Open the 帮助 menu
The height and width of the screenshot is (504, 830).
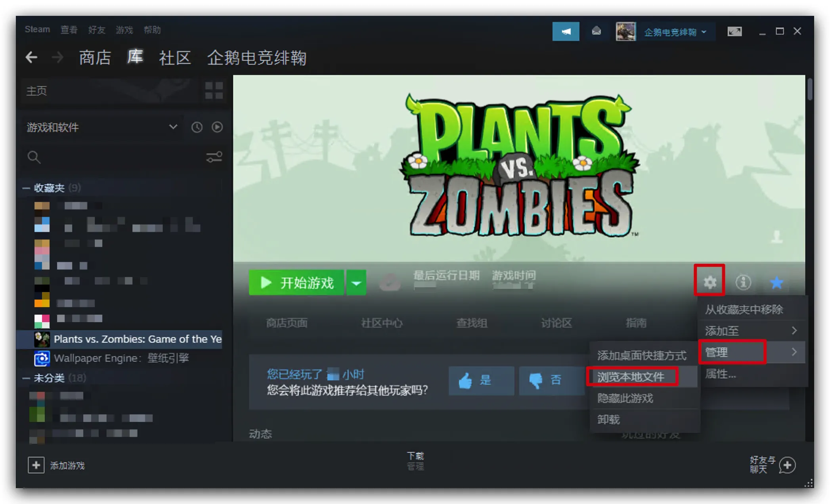(x=152, y=30)
